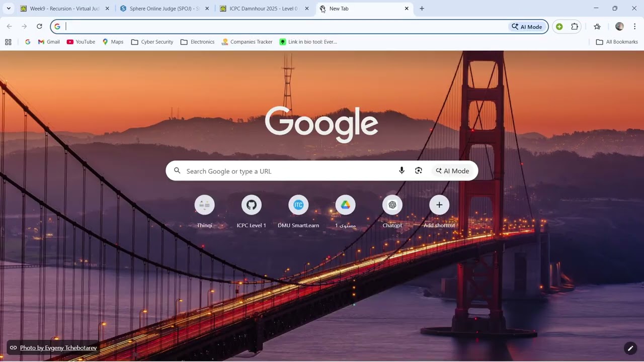Image resolution: width=644 pixels, height=362 pixels.
Task: Open Link in bio tool bookmark
Action: click(308, 42)
